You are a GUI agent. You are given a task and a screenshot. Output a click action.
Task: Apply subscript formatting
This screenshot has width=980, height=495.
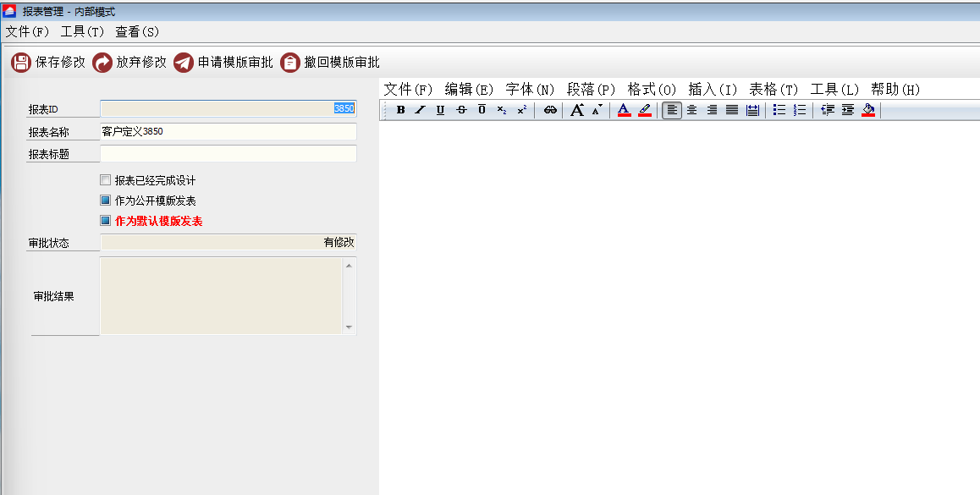coord(502,110)
